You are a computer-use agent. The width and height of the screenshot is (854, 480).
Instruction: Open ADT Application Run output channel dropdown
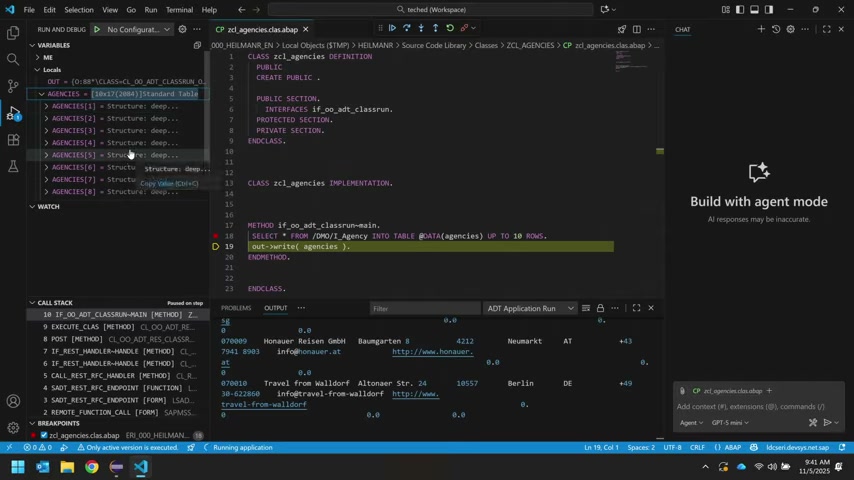pyautogui.click(x=530, y=308)
